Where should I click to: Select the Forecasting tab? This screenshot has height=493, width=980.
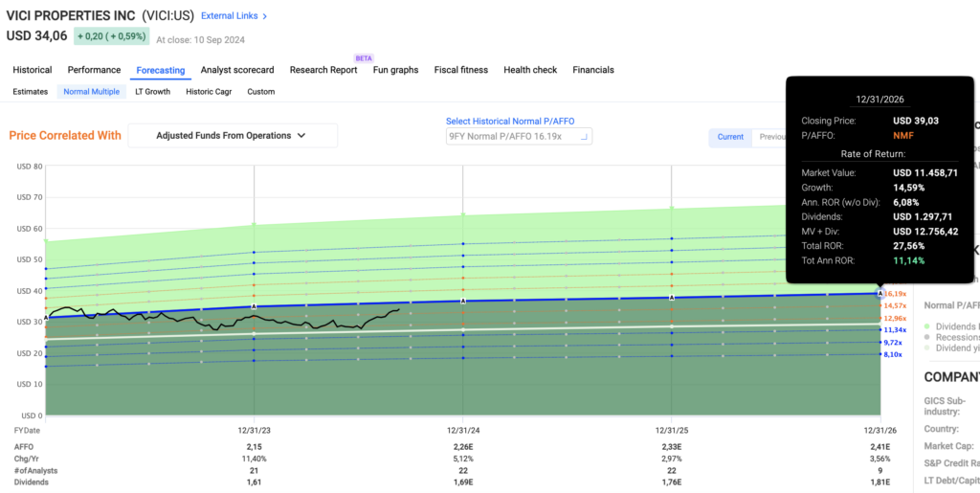pos(161,70)
